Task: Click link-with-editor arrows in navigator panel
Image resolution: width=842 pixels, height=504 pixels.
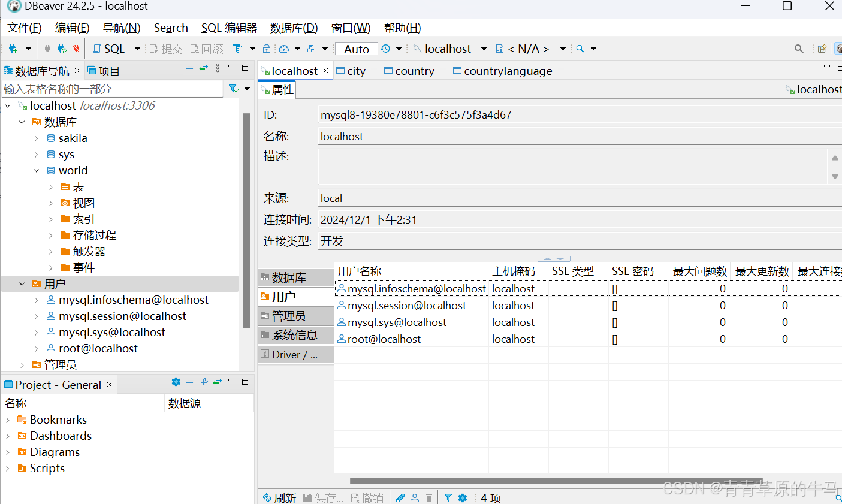Action: (204, 68)
